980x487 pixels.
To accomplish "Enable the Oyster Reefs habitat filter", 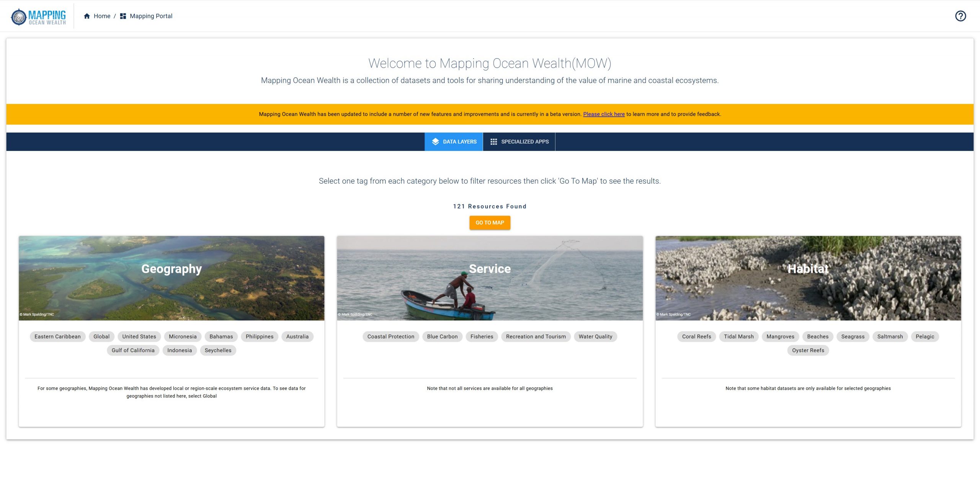I will click(808, 350).
